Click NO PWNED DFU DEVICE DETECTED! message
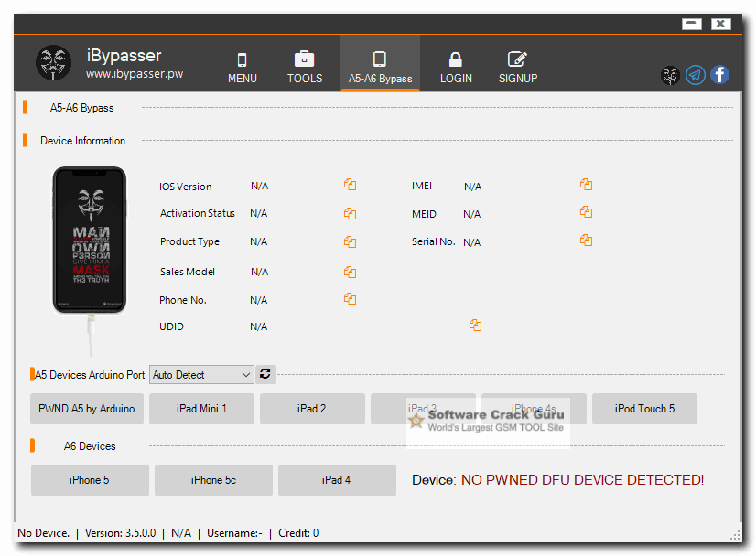 pyautogui.click(x=582, y=480)
